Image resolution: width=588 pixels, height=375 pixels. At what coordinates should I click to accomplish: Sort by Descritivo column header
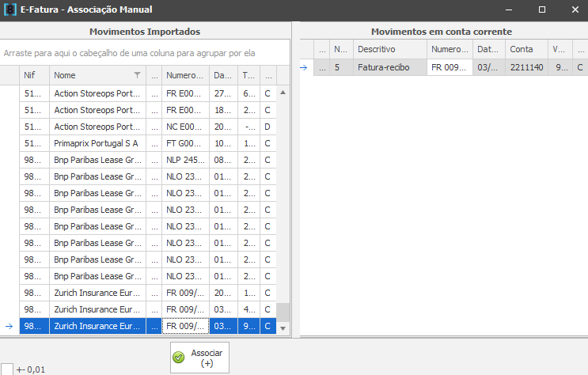[x=389, y=49]
